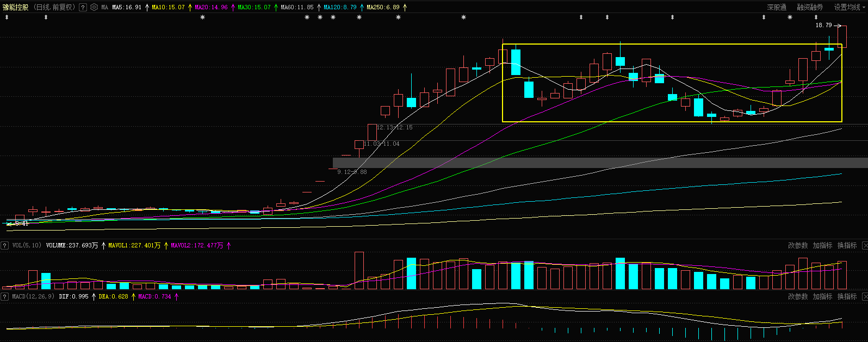This screenshot has width=868, height=342.
Task: Click the cyan MA120:8.79 value
Action: [x=340, y=7]
